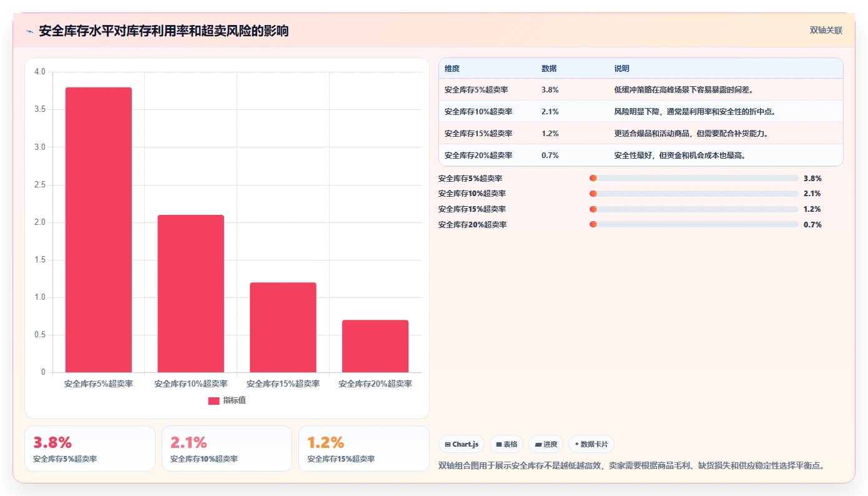Image resolution: width=868 pixels, height=496 pixels.
Task: Select the 数据卡片 tag chip
Action: pyautogui.click(x=591, y=444)
